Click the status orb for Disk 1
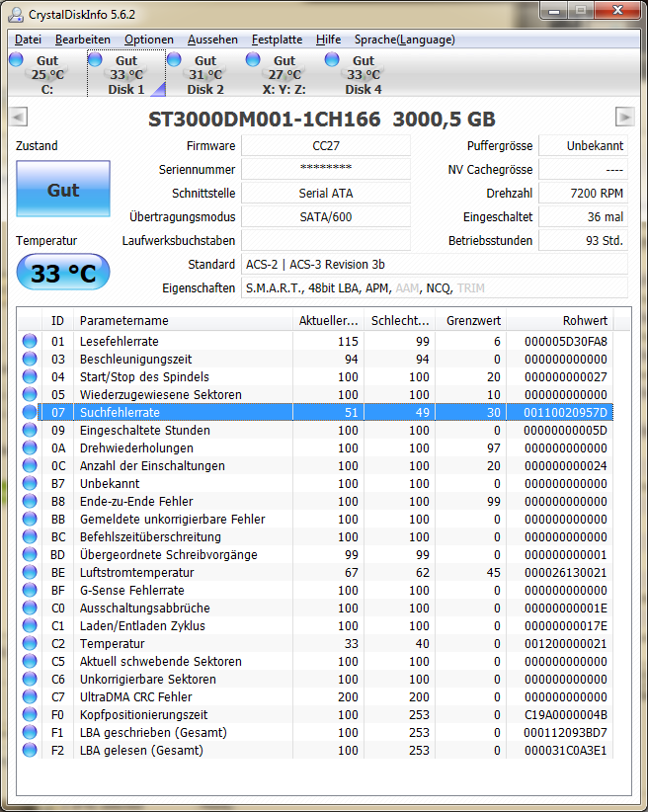The image size is (648, 812). click(95, 59)
